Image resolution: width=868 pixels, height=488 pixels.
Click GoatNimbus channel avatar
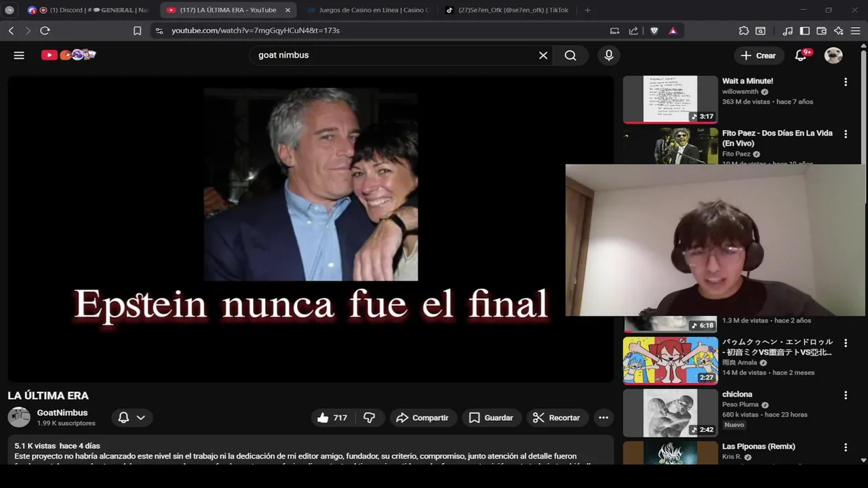[x=19, y=418]
